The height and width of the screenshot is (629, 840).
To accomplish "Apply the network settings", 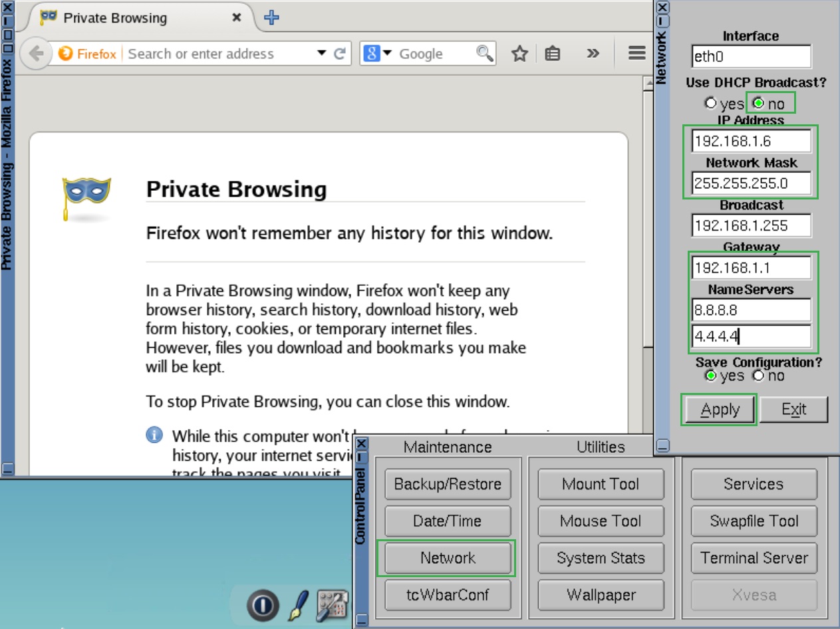I will [720, 410].
